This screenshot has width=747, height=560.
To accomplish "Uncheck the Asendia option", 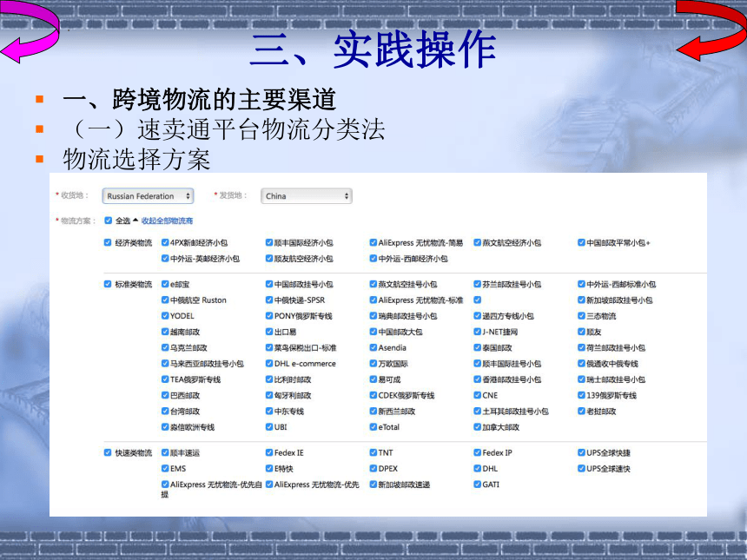I will coord(373,347).
